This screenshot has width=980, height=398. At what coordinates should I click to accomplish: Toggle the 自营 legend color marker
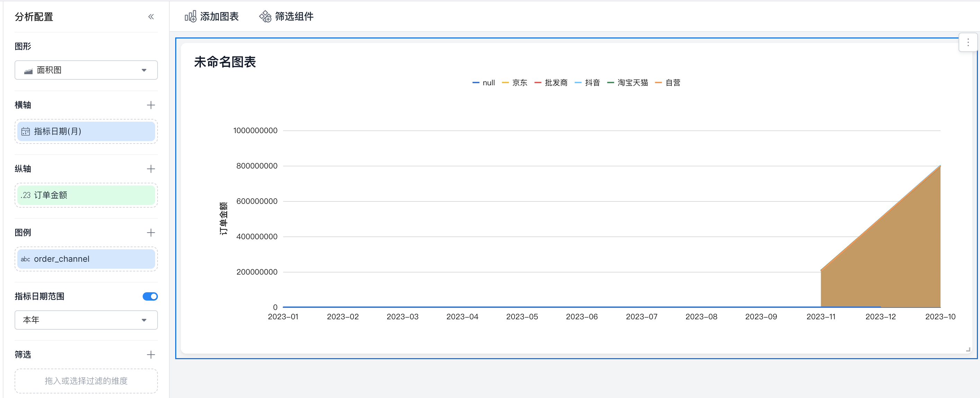click(659, 83)
